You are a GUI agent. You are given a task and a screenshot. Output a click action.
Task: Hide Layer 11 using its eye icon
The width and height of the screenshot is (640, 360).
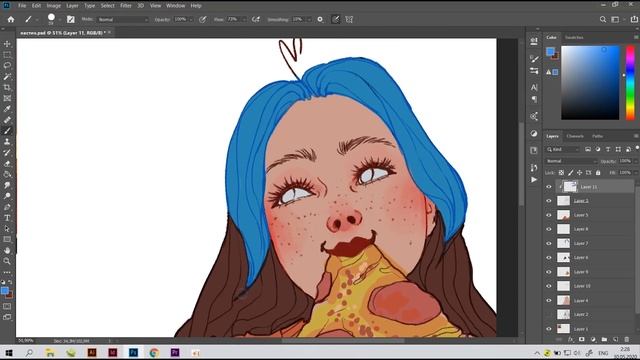click(549, 187)
